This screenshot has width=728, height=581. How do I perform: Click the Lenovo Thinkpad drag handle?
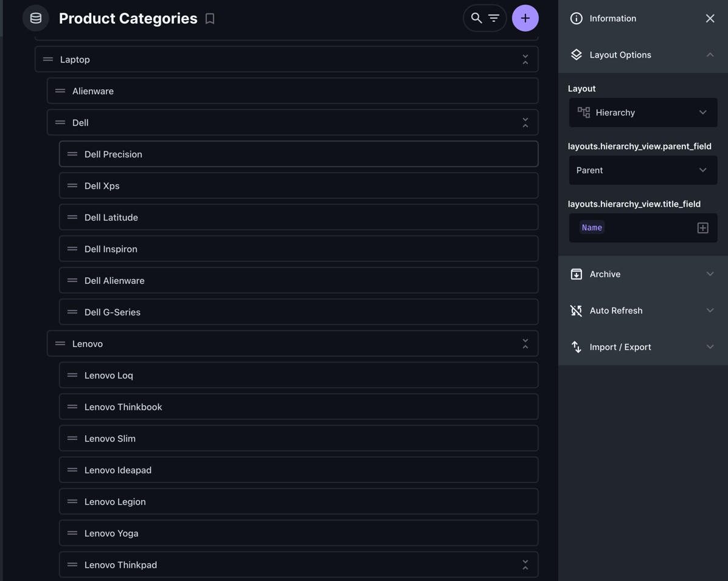click(x=72, y=565)
